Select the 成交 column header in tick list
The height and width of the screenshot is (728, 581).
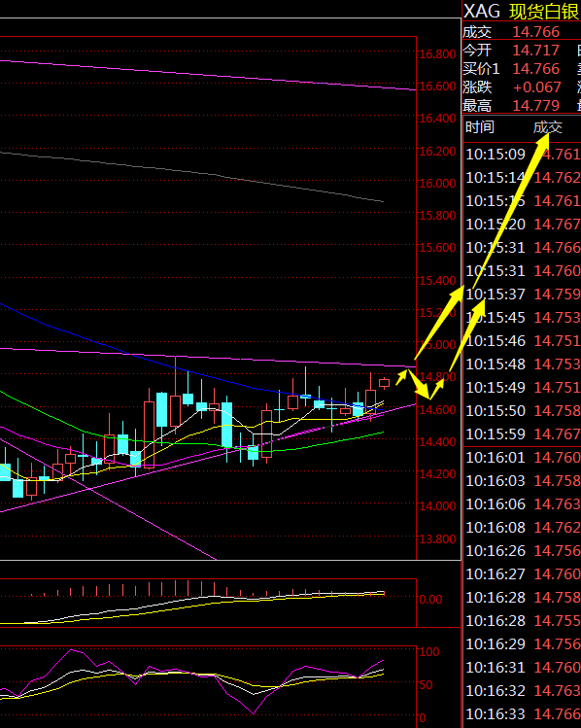(x=548, y=126)
